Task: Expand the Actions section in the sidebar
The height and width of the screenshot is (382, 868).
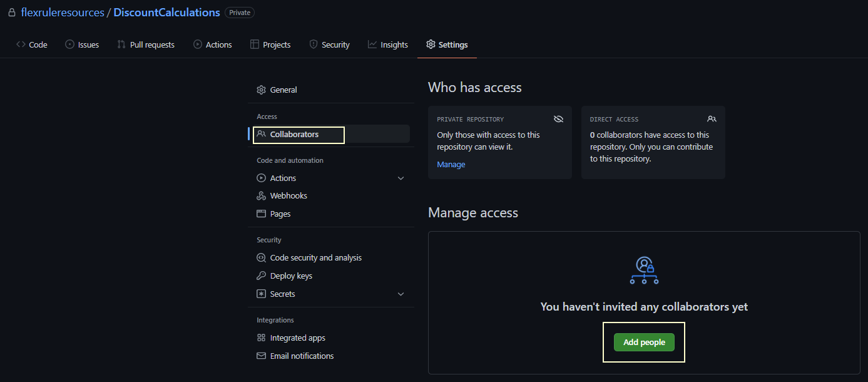Action: point(401,178)
